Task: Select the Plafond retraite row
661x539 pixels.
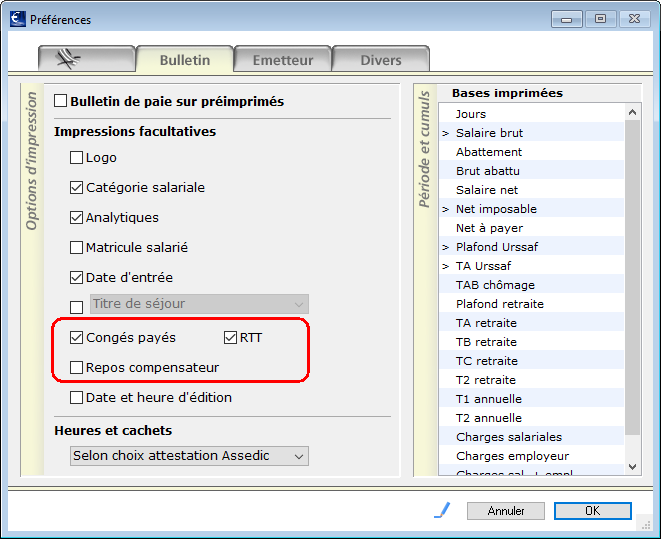Action: (532, 304)
